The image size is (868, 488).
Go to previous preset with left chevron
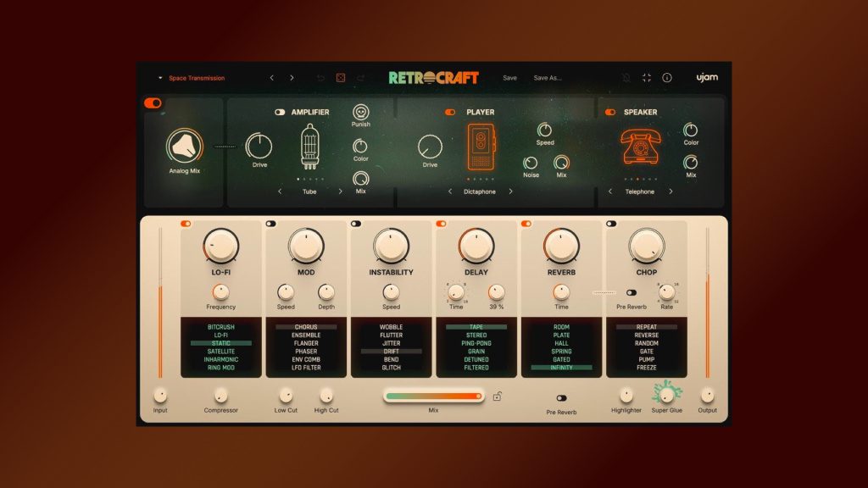[x=272, y=78]
